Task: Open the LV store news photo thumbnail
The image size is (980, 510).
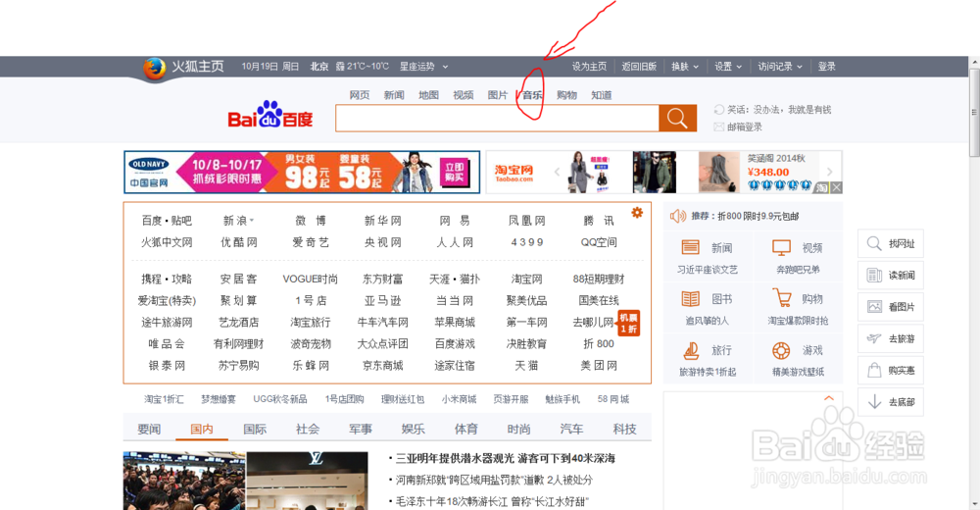Action: click(x=308, y=481)
